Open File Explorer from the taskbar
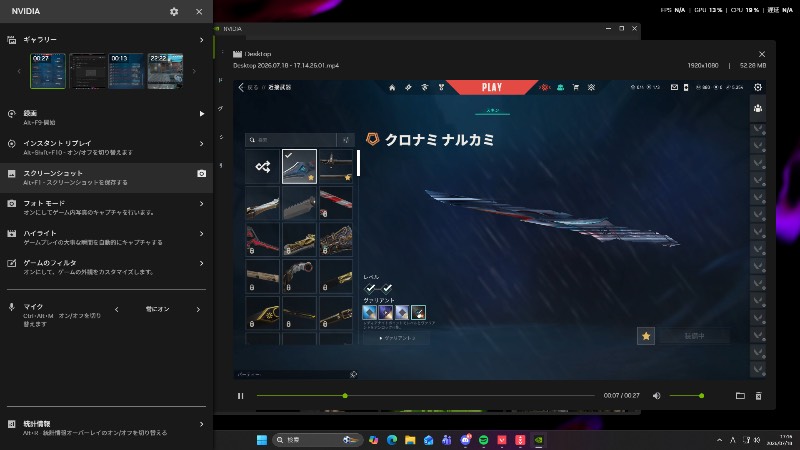Viewport: 800px width, 450px height. tap(410, 440)
